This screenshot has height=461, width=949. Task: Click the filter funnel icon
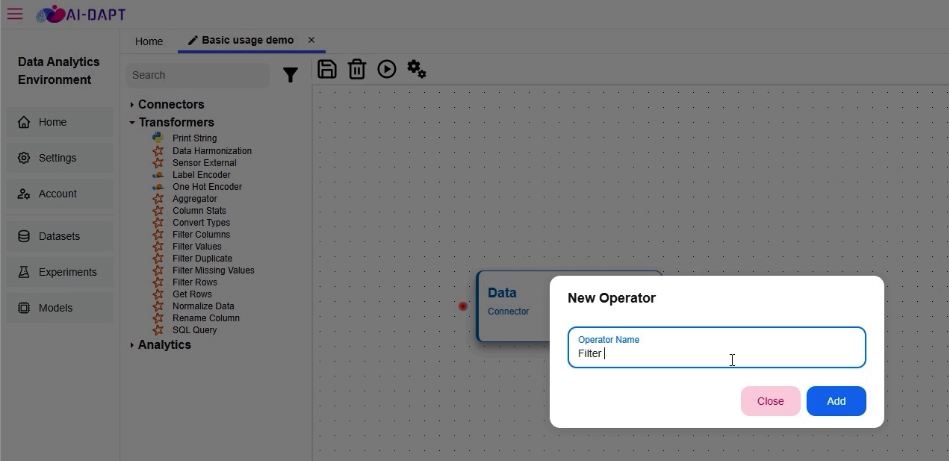(x=290, y=75)
